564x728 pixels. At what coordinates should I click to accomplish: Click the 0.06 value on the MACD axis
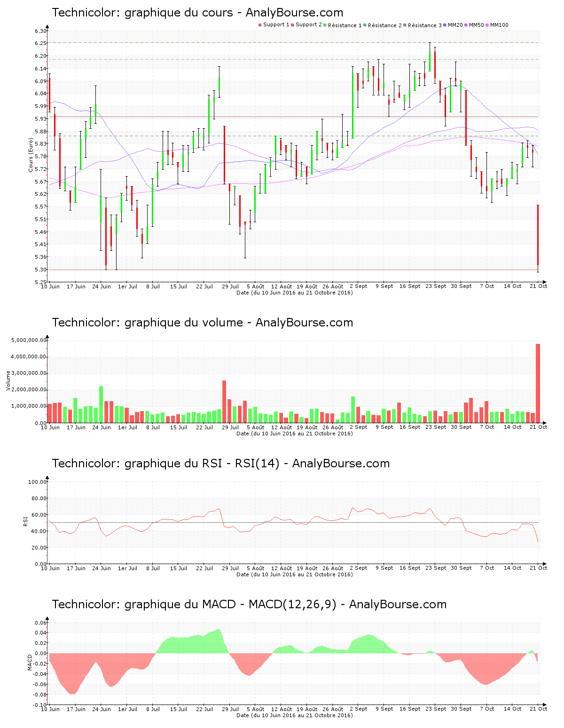(41, 623)
